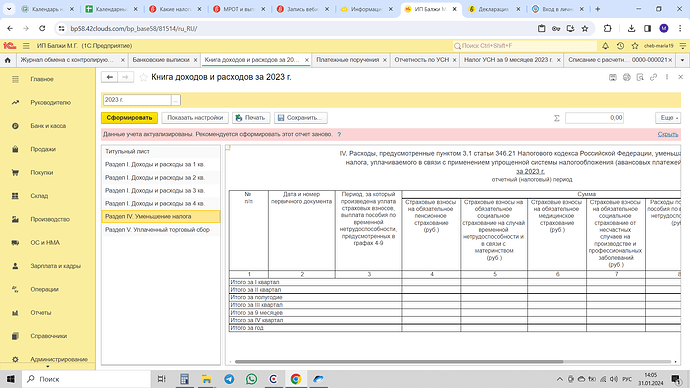Image resolution: width=690 pixels, height=388 pixels.
Task: Expand sidebar sections down arrow
Action: tap(48, 366)
